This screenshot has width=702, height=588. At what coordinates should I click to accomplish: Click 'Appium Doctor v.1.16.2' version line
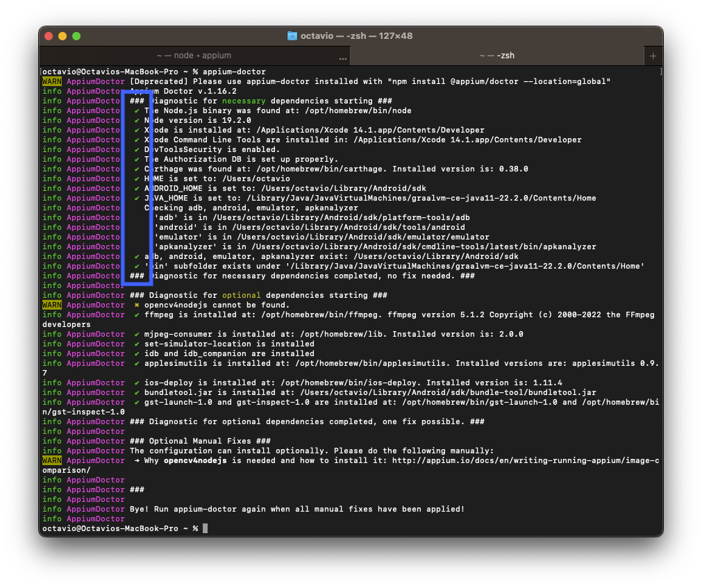click(183, 91)
